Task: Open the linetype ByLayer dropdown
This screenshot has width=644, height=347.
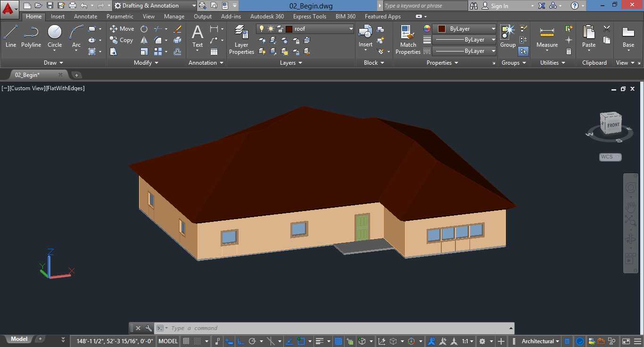Action: coord(465,51)
